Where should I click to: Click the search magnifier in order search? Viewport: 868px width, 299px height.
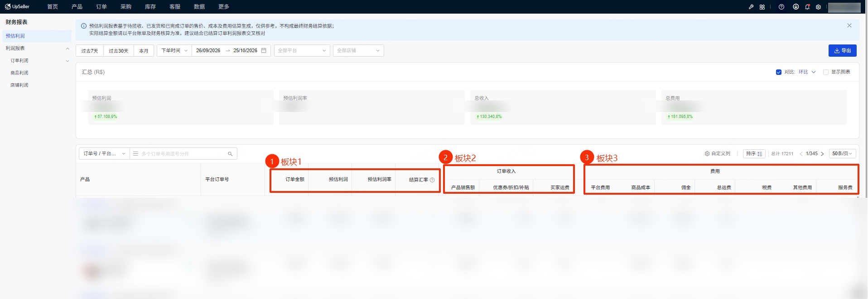(230, 154)
